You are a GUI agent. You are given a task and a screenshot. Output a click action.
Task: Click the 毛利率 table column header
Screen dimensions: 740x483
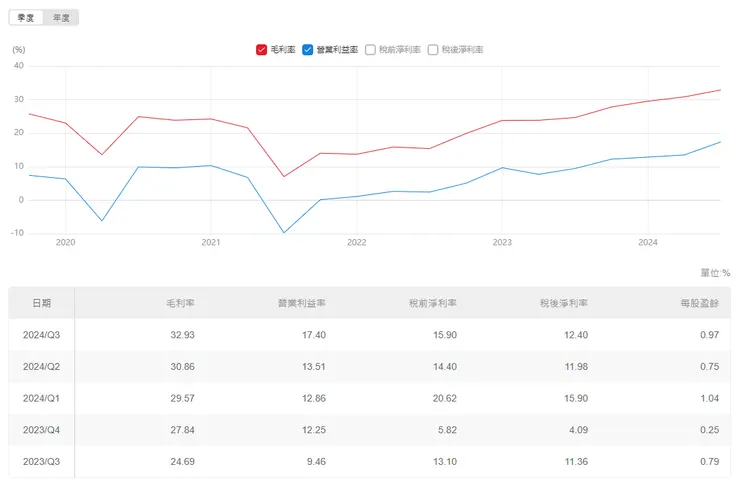tap(180, 303)
